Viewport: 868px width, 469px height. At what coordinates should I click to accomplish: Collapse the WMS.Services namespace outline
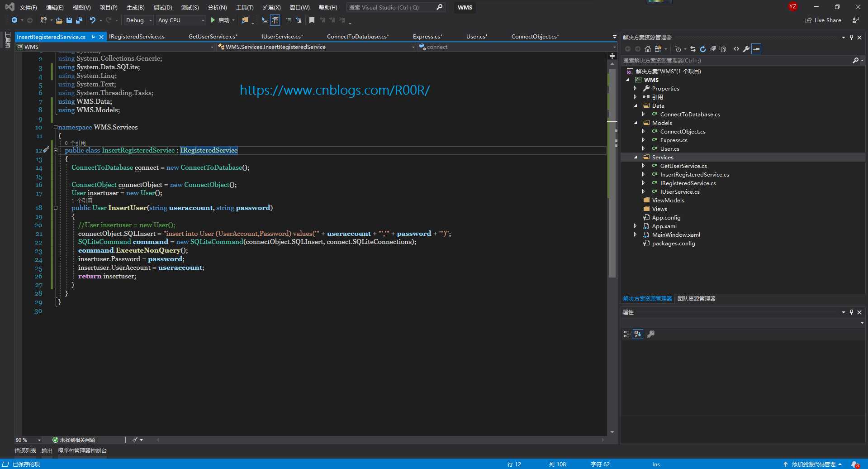56,127
